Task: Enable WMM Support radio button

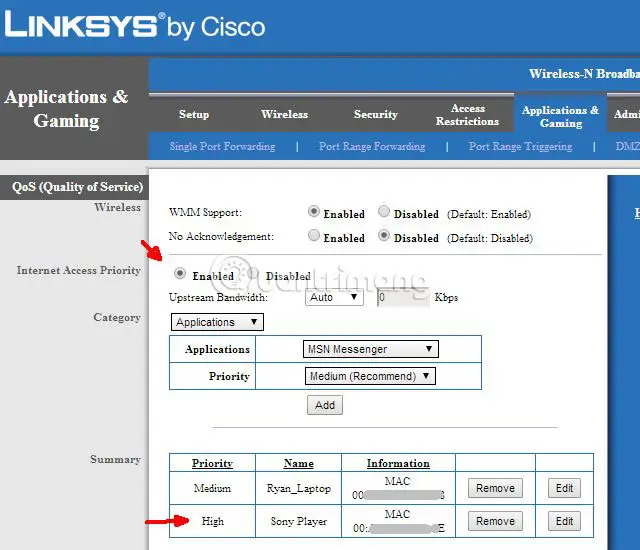Action: 313,211
